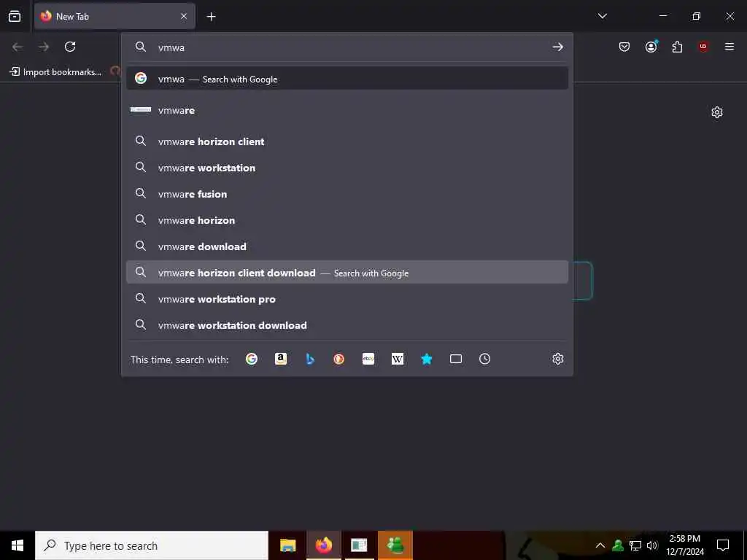Open the Firefox account icon

point(651,47)
